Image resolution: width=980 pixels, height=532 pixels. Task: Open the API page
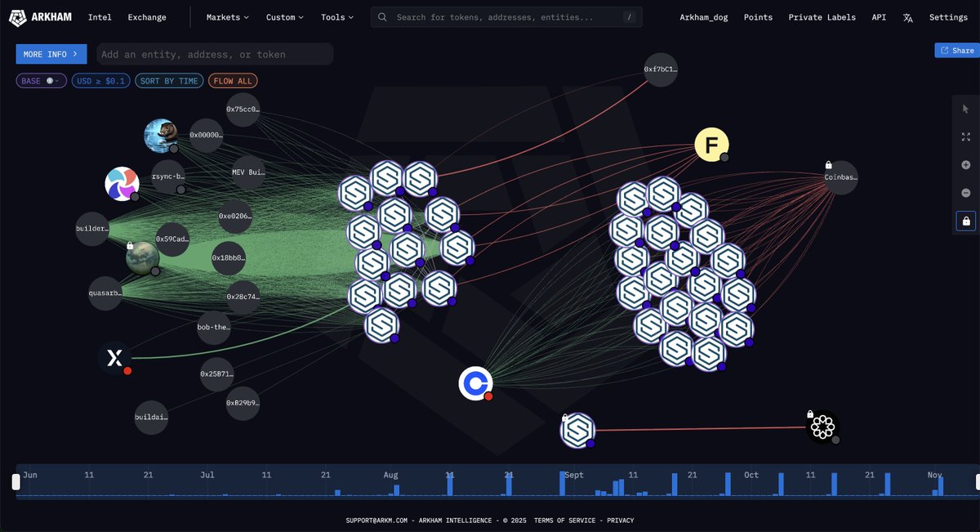pos(879,17)
